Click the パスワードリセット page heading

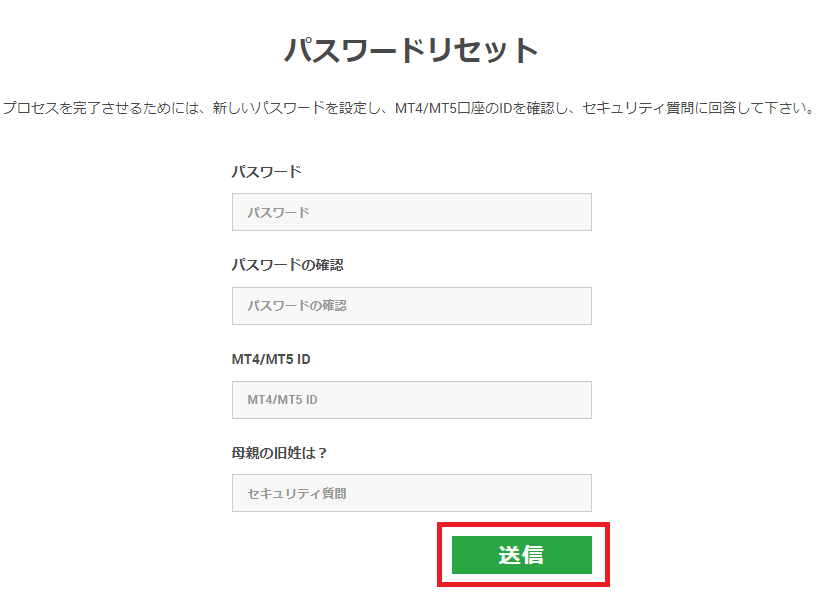[411, 50]
